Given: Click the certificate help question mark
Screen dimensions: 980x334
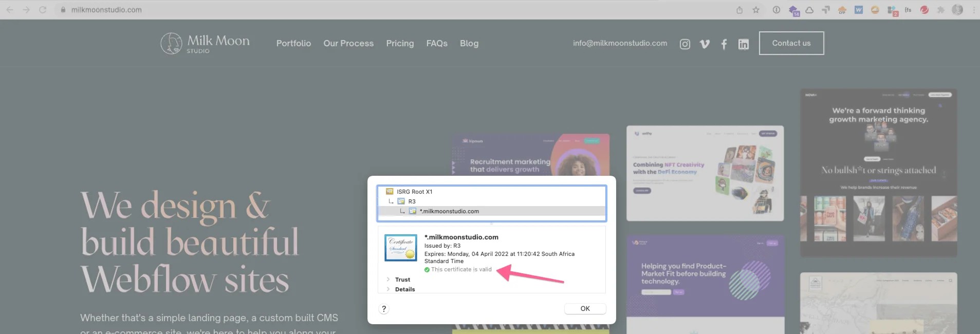Looking at the screenshot, I should [x=384, y=309].
